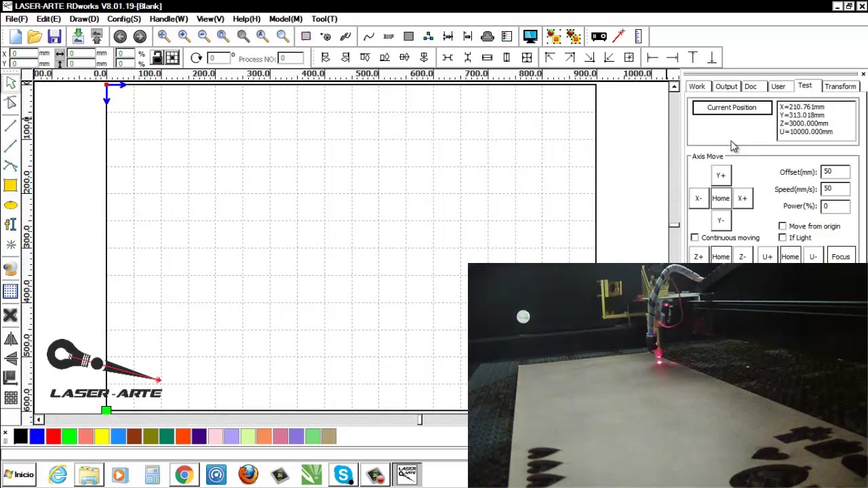Open the File(F) menu
Screen dimensions: 868x488
click(x=17, y=19)
